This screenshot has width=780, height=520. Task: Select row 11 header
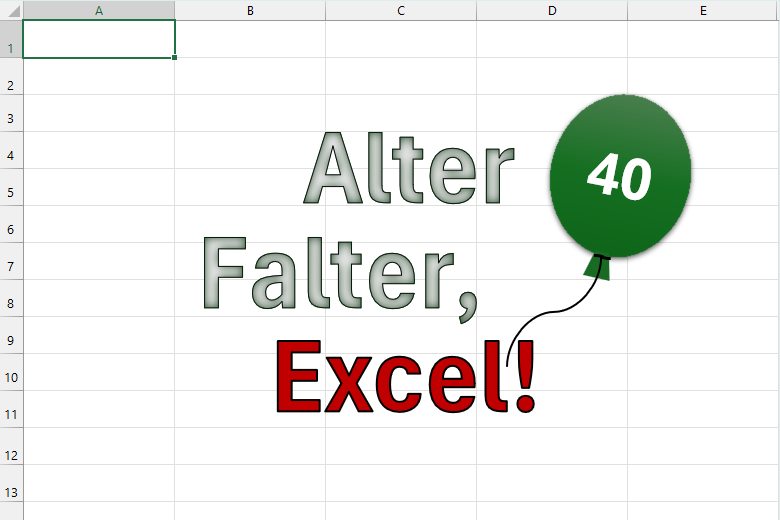pos(11,409)
